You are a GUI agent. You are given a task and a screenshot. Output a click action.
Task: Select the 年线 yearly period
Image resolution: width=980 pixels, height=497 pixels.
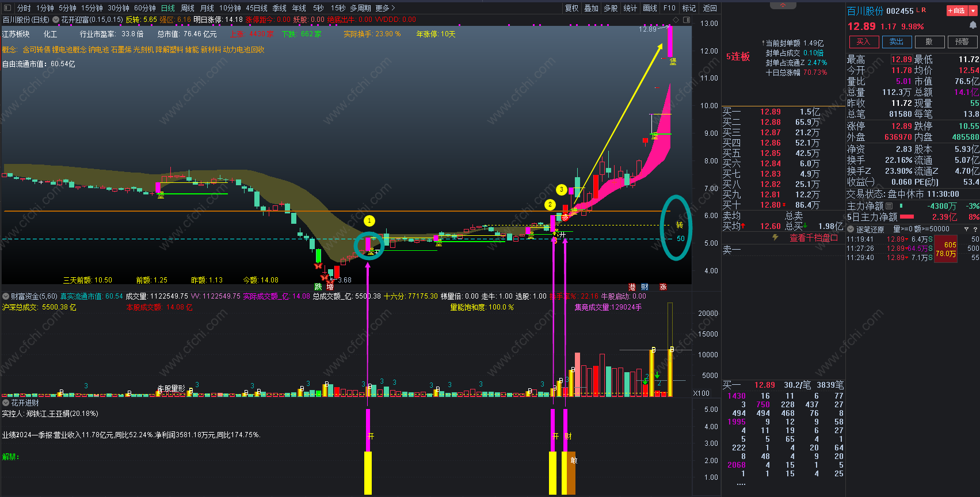299,8
